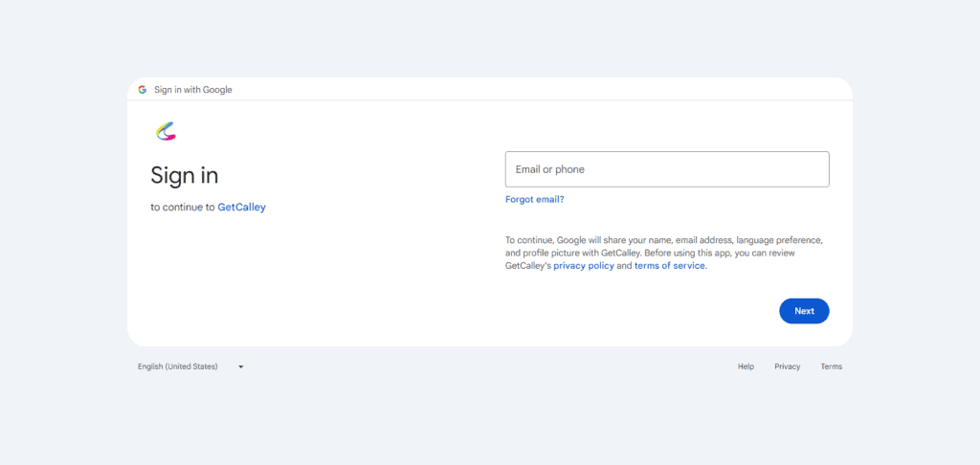Open the Privacy footer link
980x465 pixels.
point(787,366)
